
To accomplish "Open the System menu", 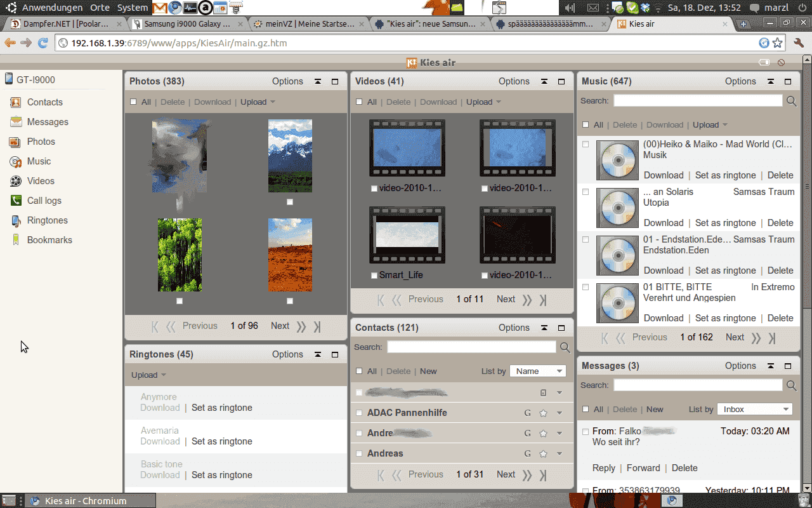I will (x=133, y=8).
